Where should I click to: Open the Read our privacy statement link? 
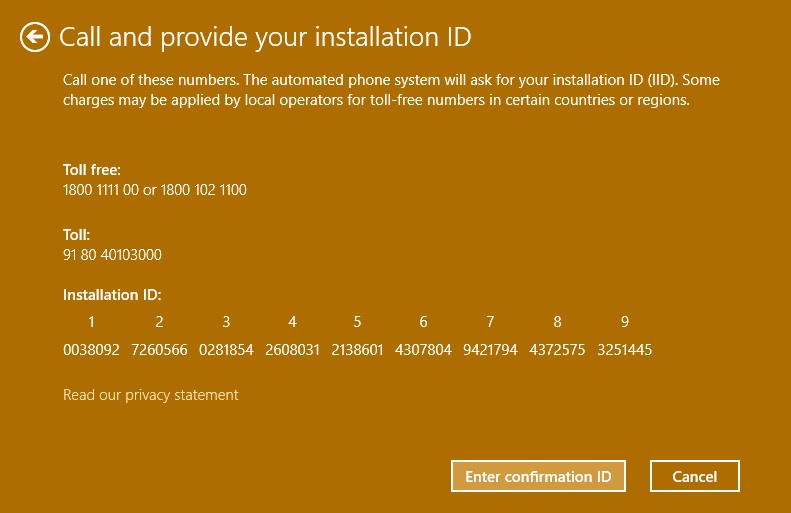coord(150,395)
